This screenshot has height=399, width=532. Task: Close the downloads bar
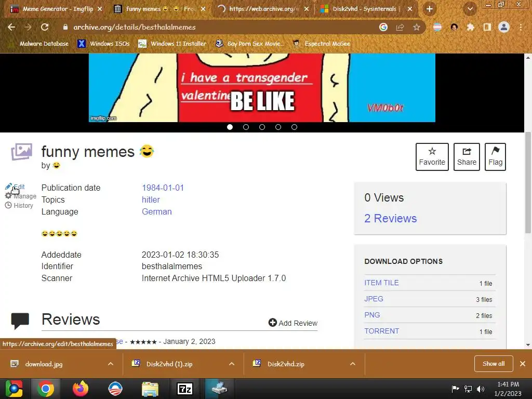click(x=523, y=364)
